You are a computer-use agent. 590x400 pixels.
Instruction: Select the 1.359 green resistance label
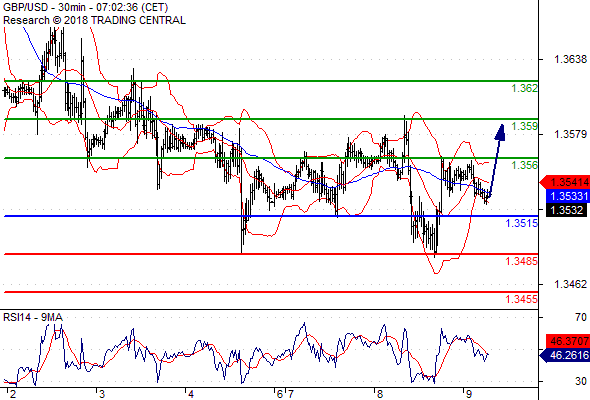[525, 126]
